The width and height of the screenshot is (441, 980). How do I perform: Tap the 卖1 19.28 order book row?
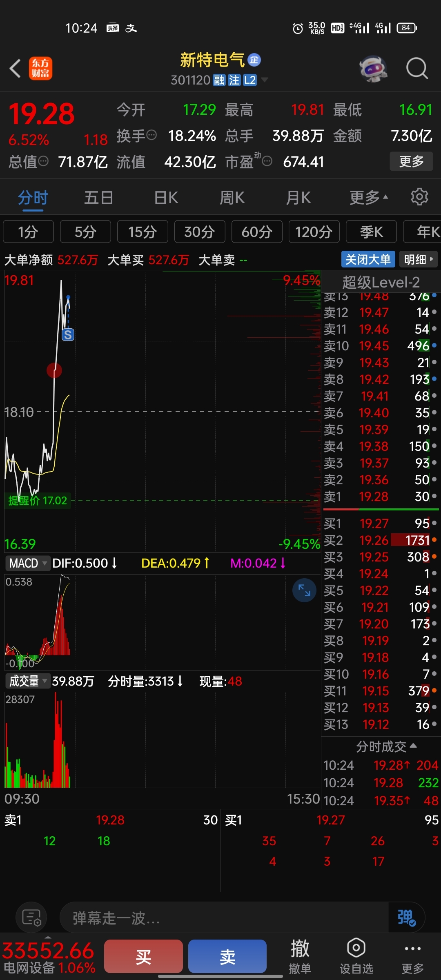380,497
